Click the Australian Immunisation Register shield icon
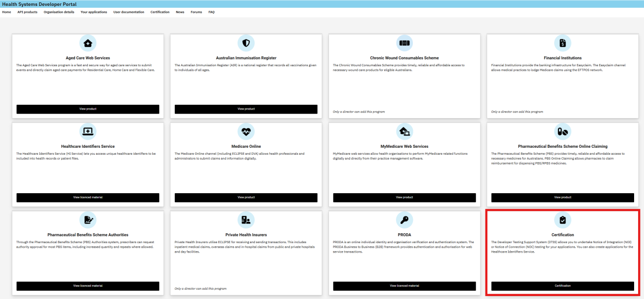 tap(246, 43)
